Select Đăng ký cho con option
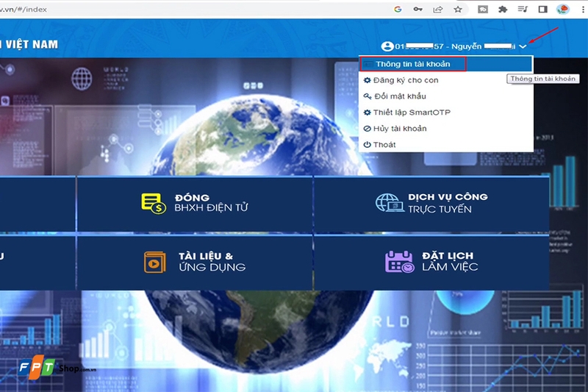588x392 pixels. coord(445,80)
